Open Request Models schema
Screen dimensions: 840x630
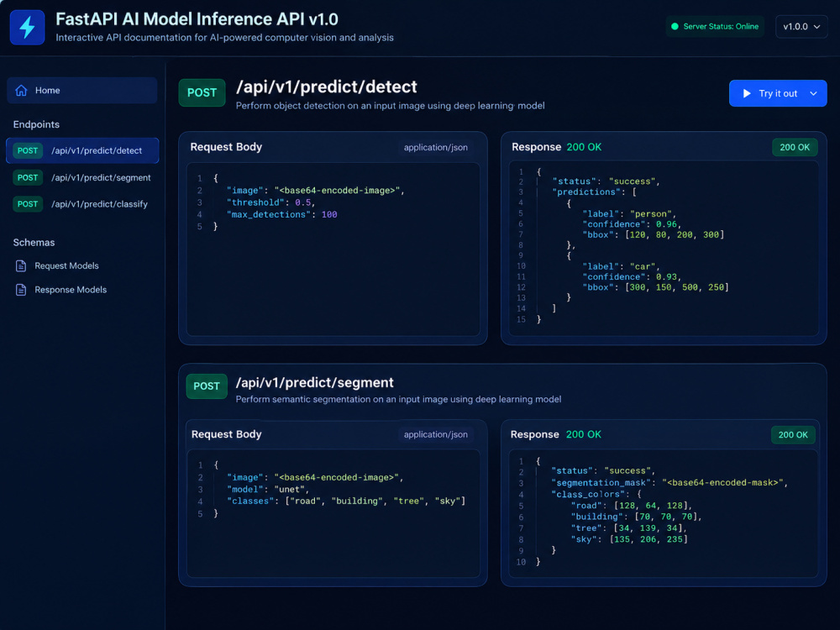point(58,265)
